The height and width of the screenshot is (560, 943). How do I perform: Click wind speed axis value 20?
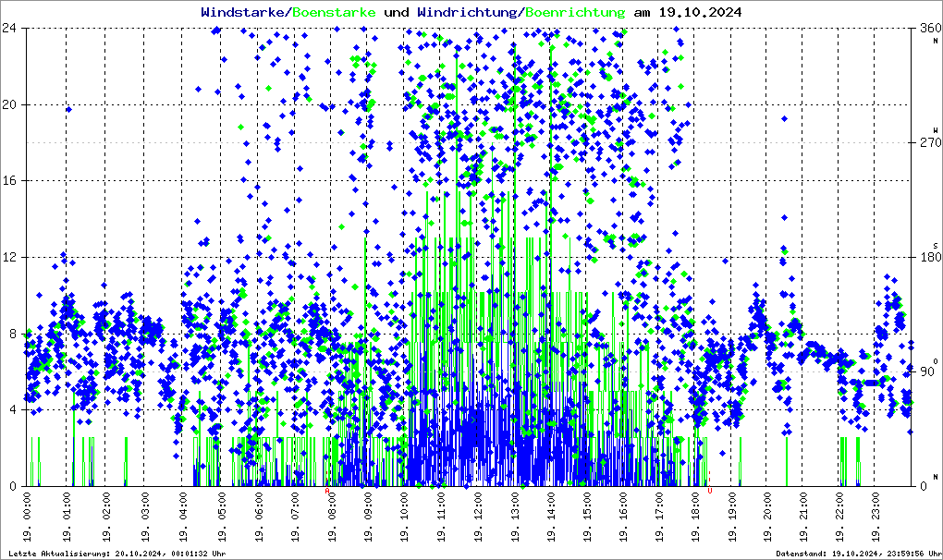click(x=9, y=103)
